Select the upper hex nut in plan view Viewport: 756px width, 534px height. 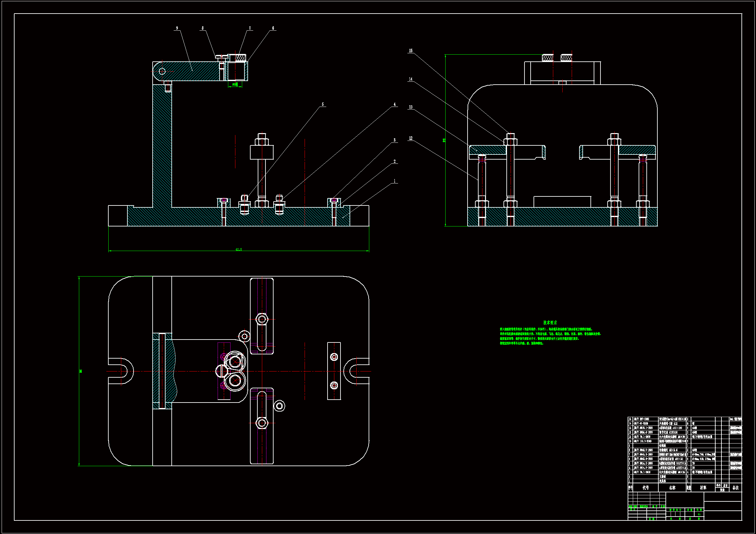click(x=262, y=319)
